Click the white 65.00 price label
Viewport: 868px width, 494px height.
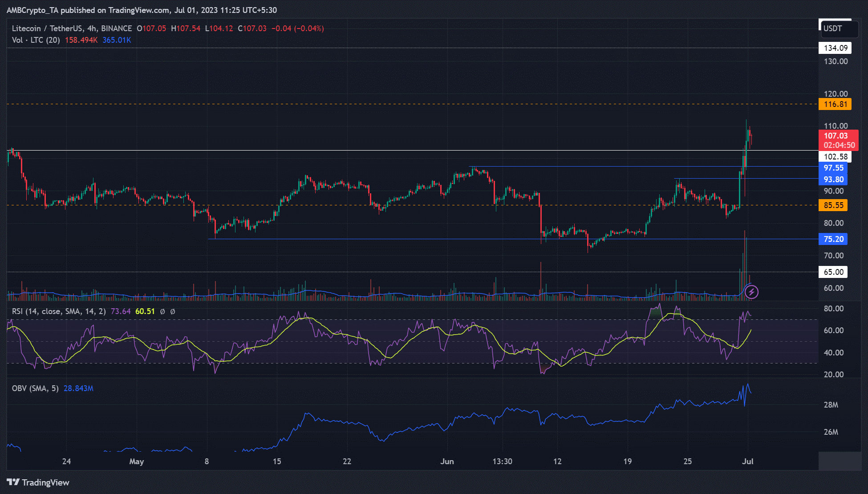[x=833, y=272]
